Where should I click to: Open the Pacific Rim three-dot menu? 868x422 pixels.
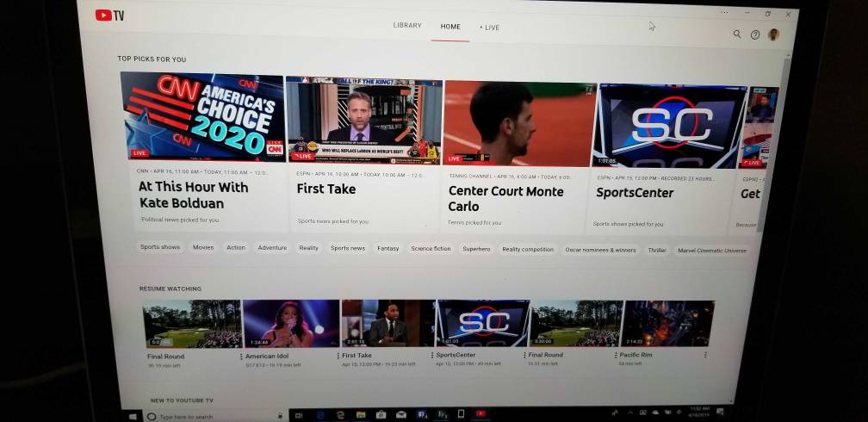pyautogui.click(x=705, y=355)
